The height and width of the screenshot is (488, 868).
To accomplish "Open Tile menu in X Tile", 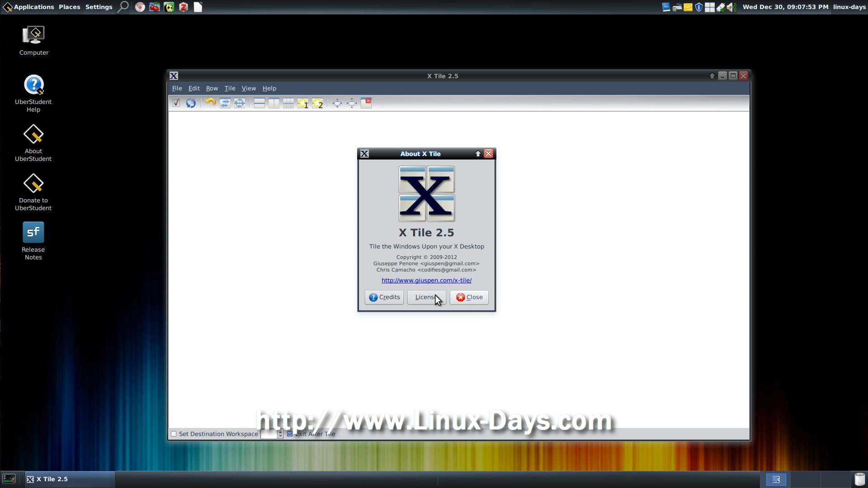I will 230,88.
